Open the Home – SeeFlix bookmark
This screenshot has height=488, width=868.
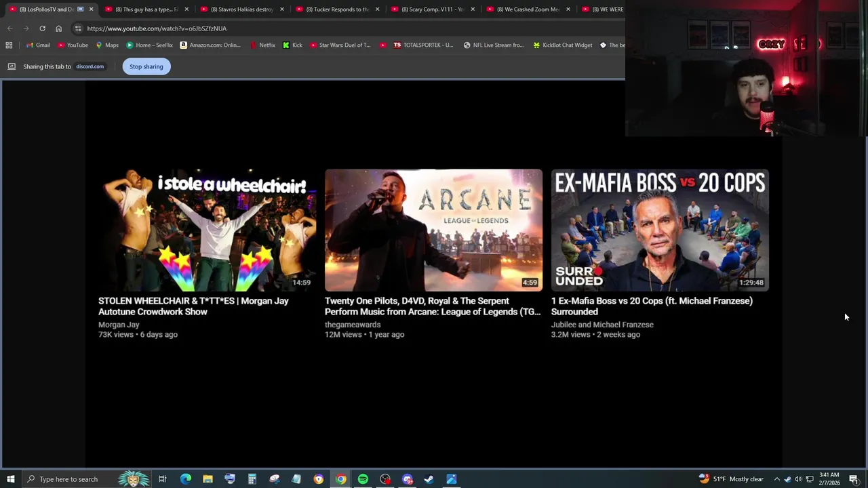(149, 45)
